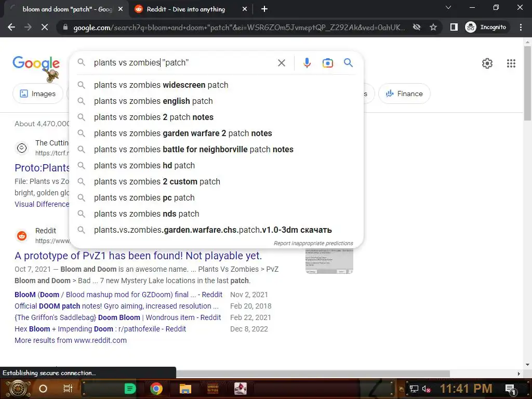Choose suggestion battle for neighborville patch notes
Screen dimensions: 532x399
[216, 149]
